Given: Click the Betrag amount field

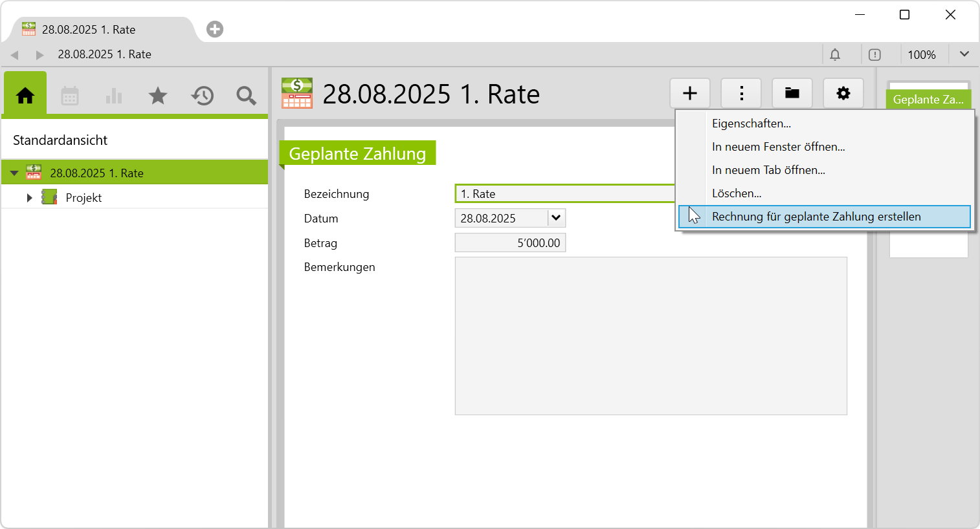Looking at the screenshot, I should 510,243.
